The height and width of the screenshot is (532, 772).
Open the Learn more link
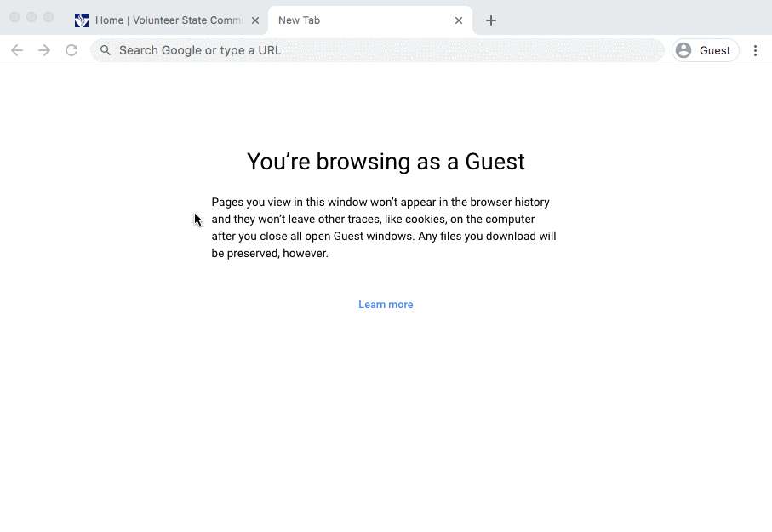[386, 304]
